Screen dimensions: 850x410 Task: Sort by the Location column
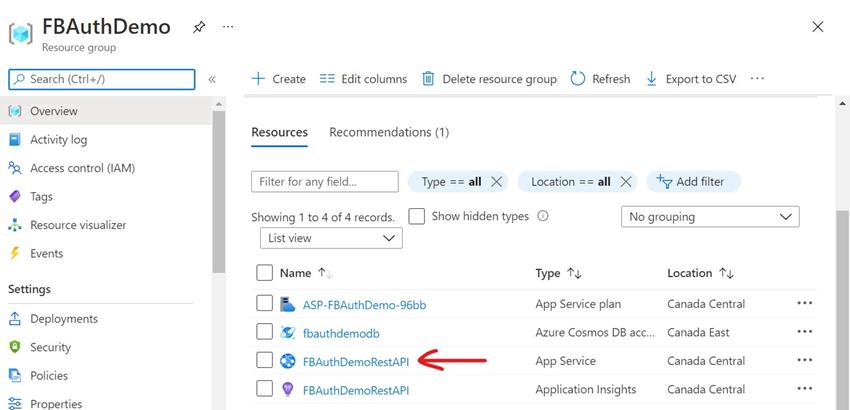click(700, 273)
